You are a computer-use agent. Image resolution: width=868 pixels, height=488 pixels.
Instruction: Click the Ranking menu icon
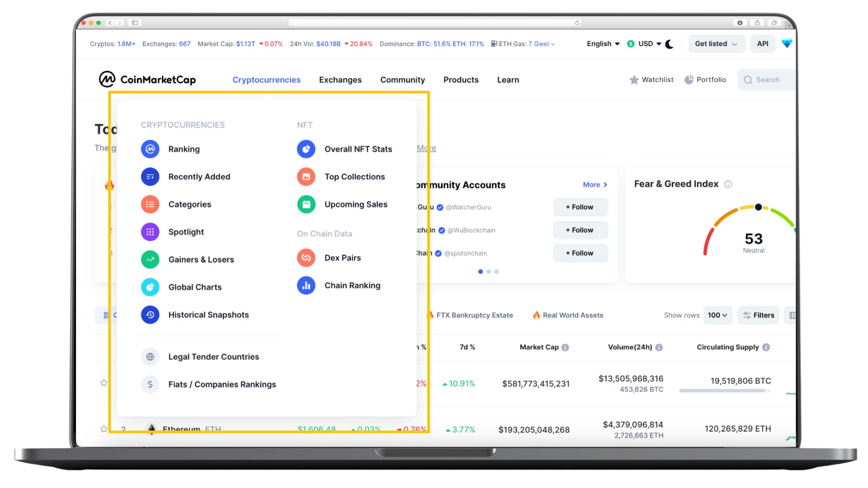click(x=150, y=149)
